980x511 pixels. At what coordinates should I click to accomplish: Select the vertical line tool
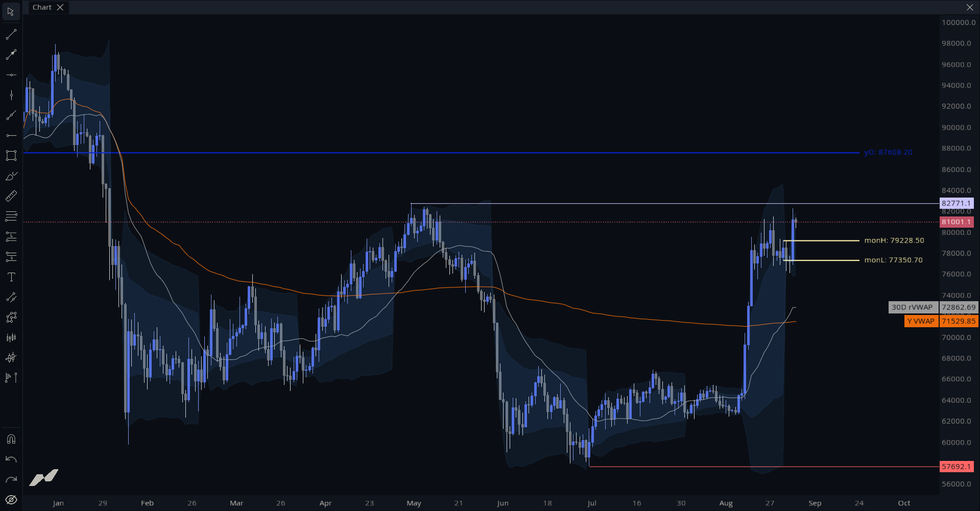tap(11, 95)
